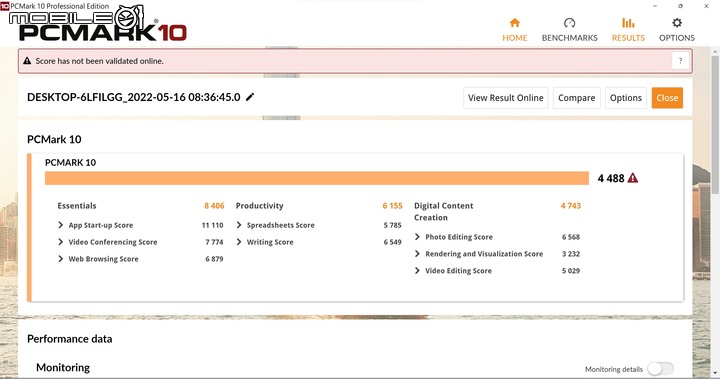Expand Video Editing Score details

[417, 271]
